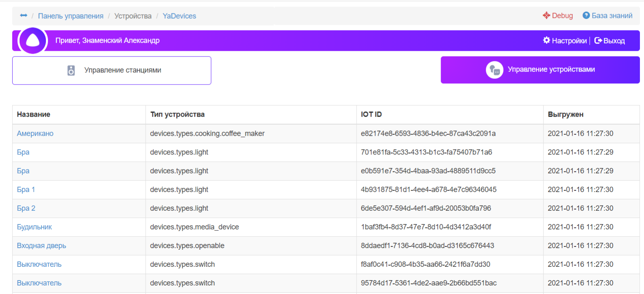Click the Устройства breadcrumb item

[133, 16]
